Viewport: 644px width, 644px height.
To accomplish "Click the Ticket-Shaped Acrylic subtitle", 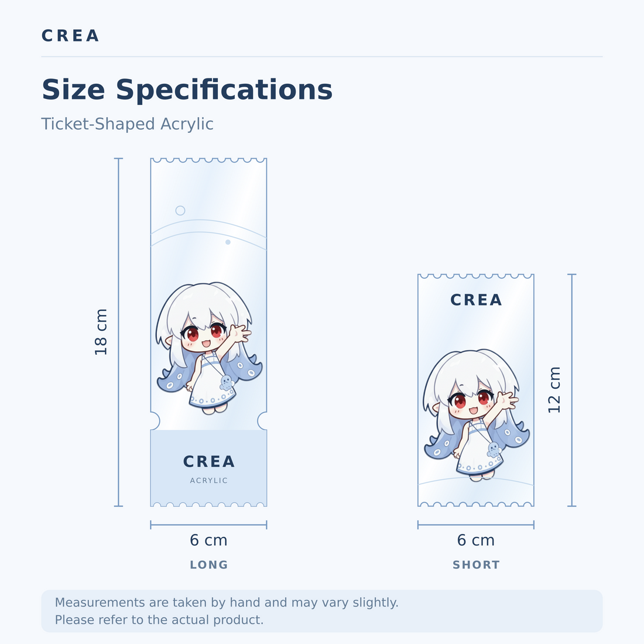I will click(127, 124).
